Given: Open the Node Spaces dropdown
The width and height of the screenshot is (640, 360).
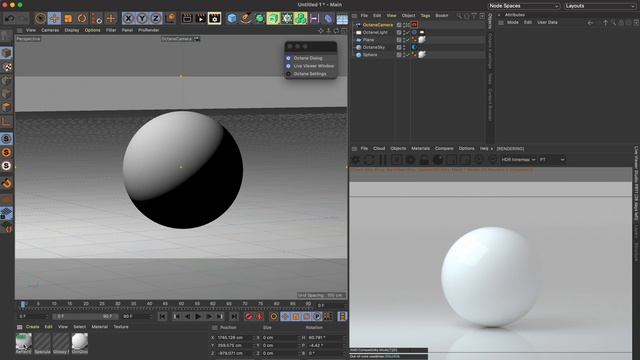Looking at the screenshot, I should click(x=524, y=6).
